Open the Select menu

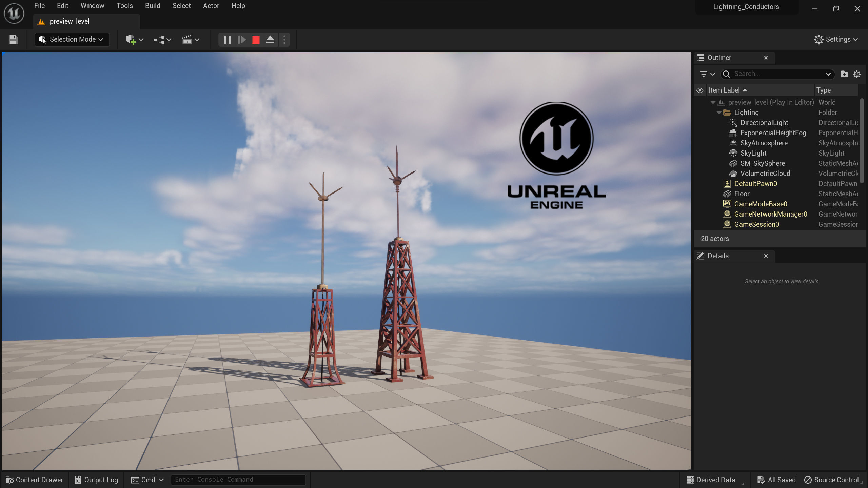[181, 6]
